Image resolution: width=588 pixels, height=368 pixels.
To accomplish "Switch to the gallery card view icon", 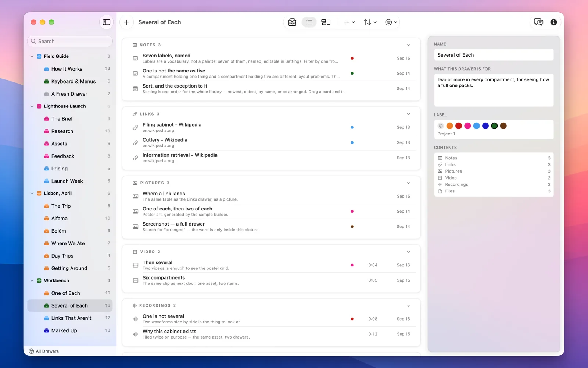I will click(326, 22).
